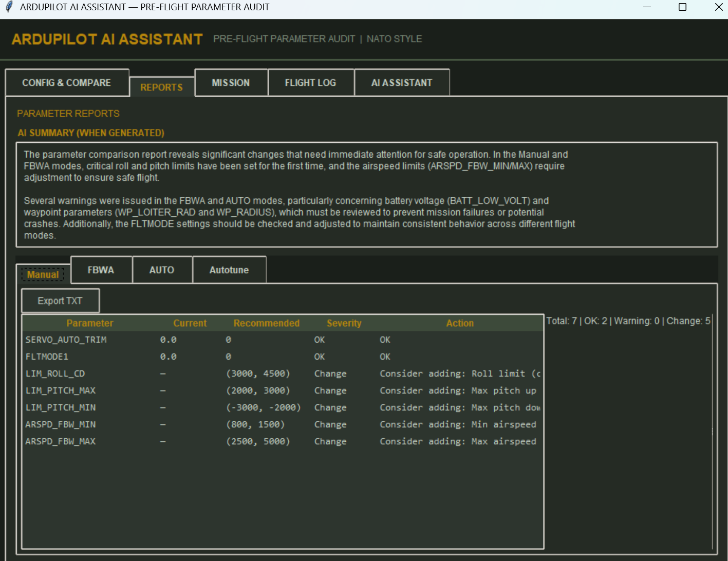Go to the AI ASSISTANT tab
Screen dimensions: 728x561
tap(402, 83)
